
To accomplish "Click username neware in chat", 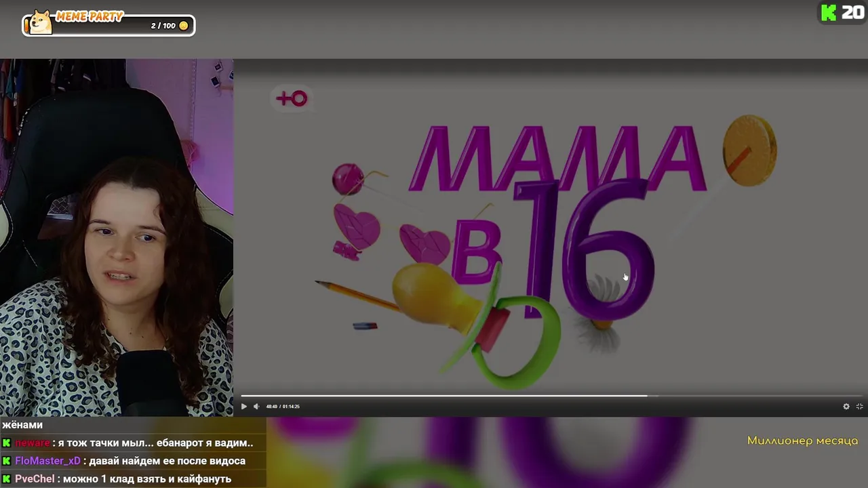I will [33, 443].
